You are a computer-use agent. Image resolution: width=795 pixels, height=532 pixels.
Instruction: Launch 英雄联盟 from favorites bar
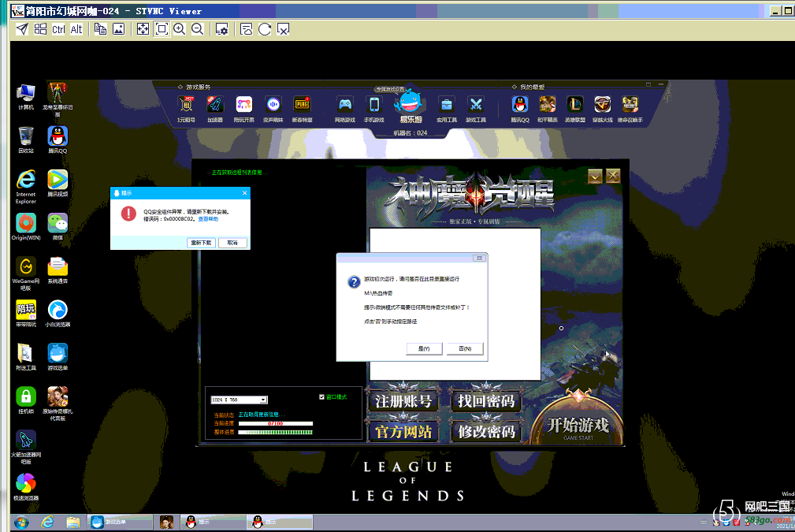(575, 109)
